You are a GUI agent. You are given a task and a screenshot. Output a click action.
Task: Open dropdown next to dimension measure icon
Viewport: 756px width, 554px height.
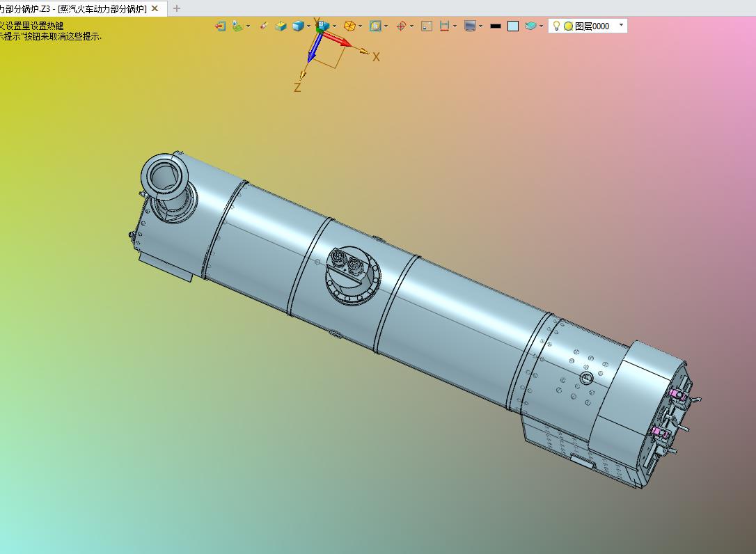[455, 26]
